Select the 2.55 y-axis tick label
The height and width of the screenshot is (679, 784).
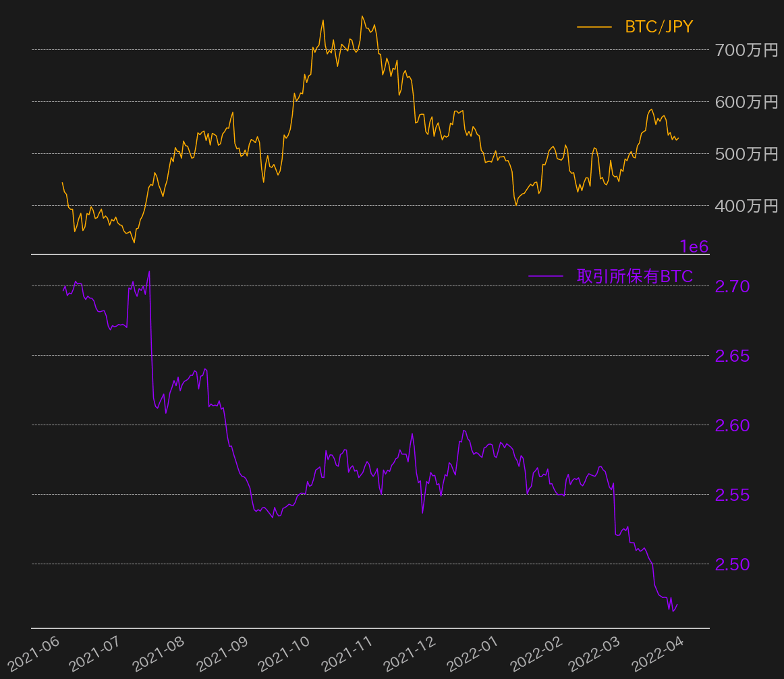[x=732, y=495]
